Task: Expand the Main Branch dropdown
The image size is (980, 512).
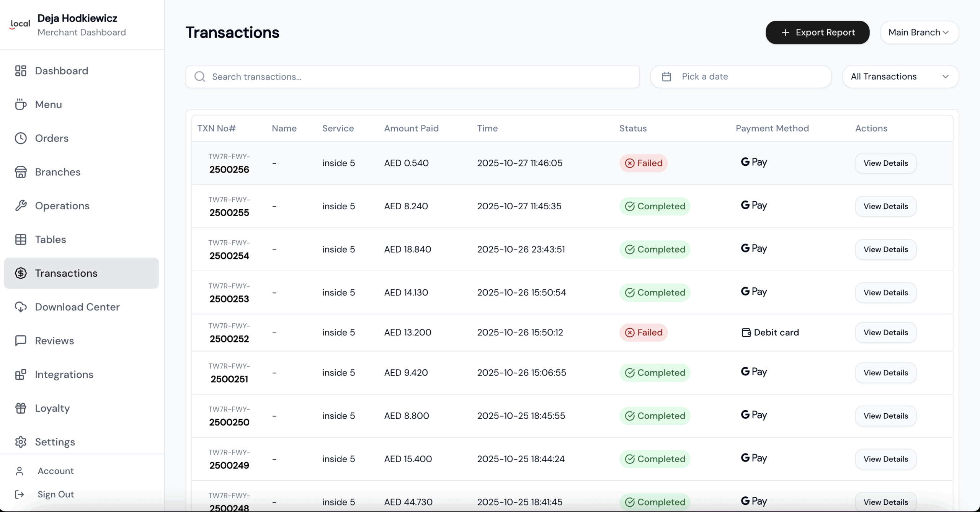Action: pos(919,33)
